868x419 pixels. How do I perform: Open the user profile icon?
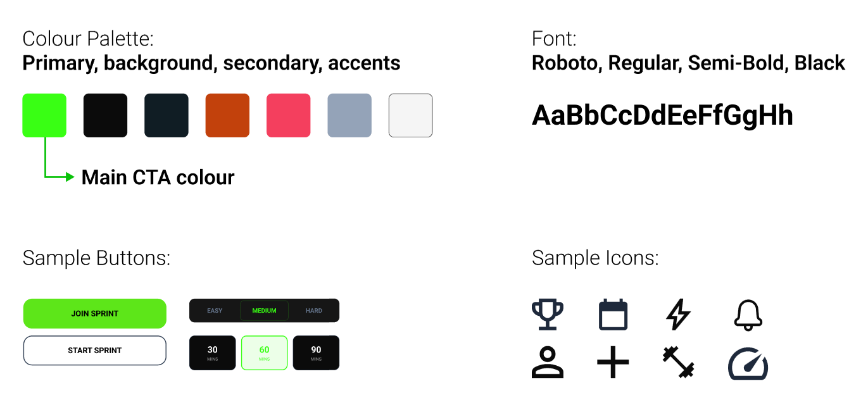coord(547,363)
